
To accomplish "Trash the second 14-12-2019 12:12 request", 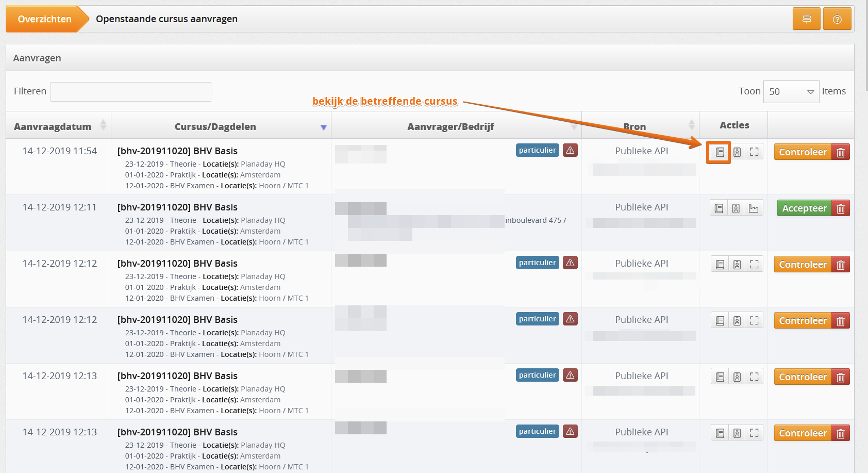I will pos(841,321).
